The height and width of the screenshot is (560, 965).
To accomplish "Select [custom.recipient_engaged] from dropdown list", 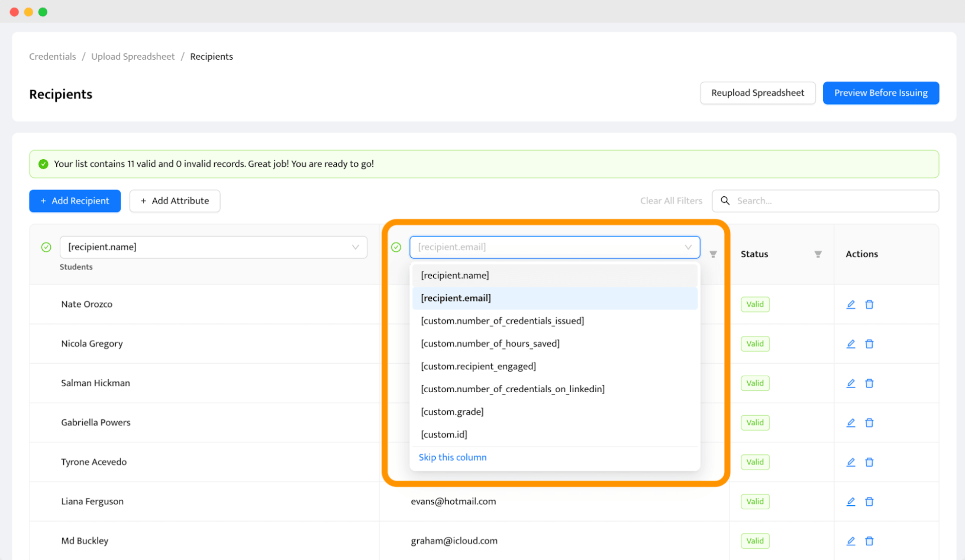I will [x=478, y=366].
